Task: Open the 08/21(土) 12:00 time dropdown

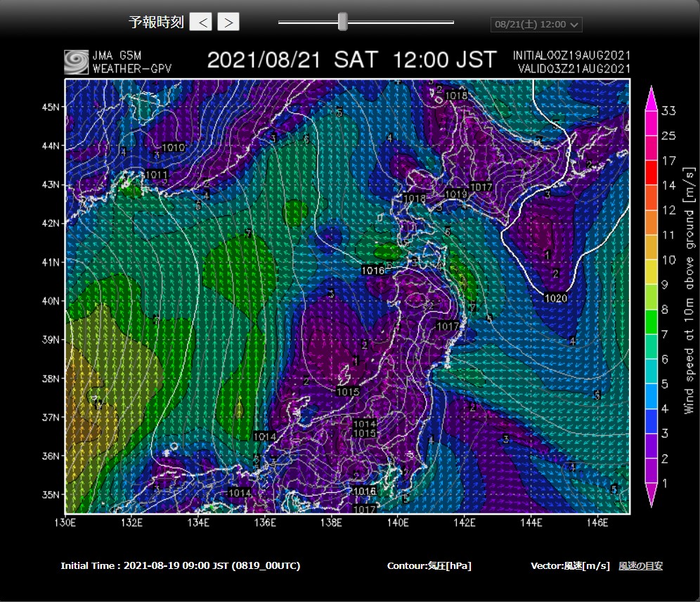Action: click(x=536, y=25)
